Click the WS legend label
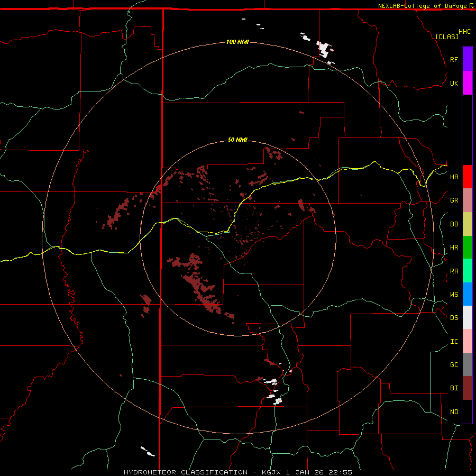 point(454,294)
